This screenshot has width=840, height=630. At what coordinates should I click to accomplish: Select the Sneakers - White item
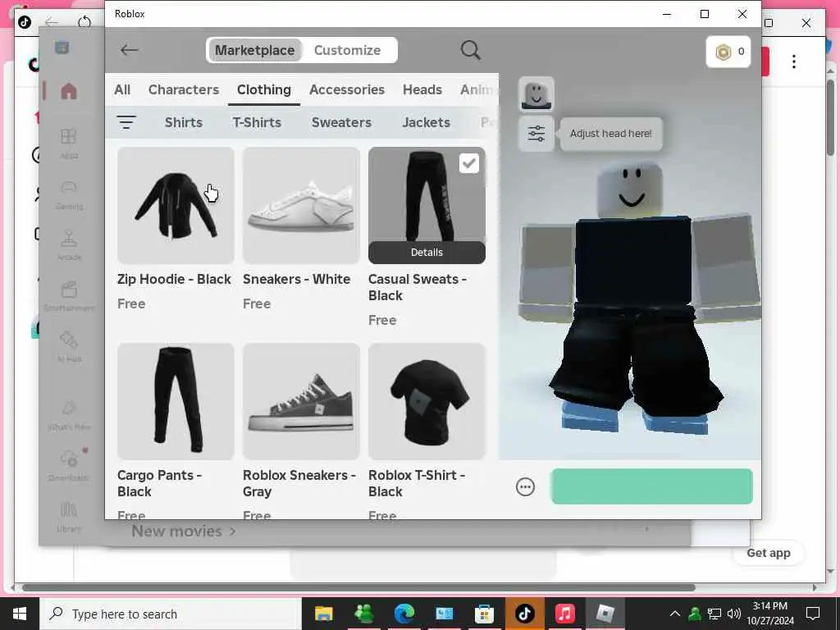301,206
